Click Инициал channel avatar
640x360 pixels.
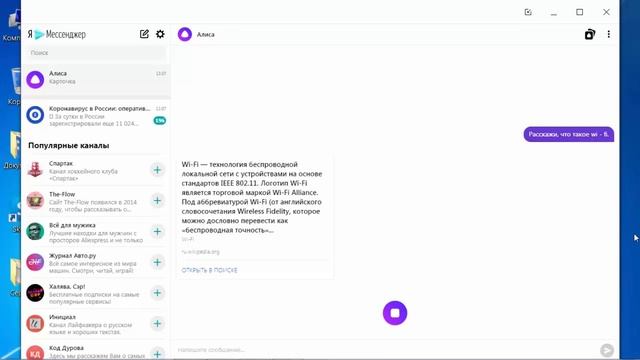click(x=35, y=324)
